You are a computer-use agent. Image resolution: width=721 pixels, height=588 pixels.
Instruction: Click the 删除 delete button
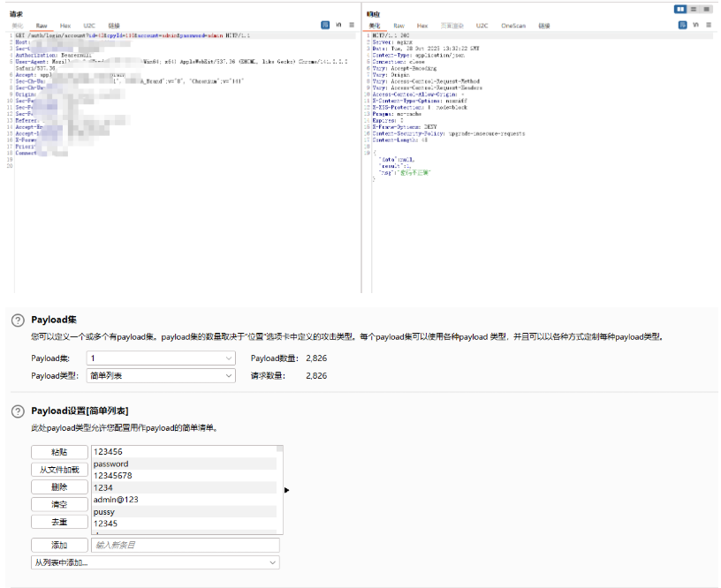click(x=59, y=487)
